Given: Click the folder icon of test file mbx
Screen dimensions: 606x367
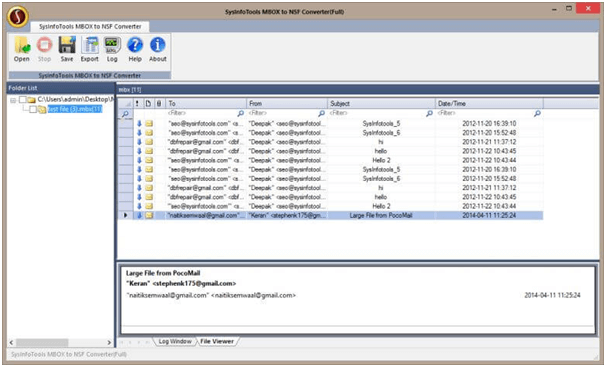Looking at the screenshot, I should [x=42, y=110].
